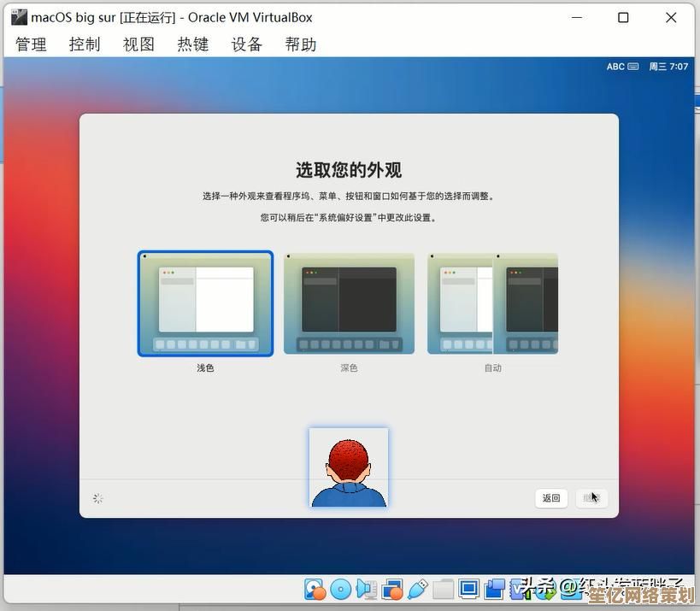Click the 返回 back button
The width and height of the screenshot is (700, 611).
pyautogui.click(x=551, y=498)
